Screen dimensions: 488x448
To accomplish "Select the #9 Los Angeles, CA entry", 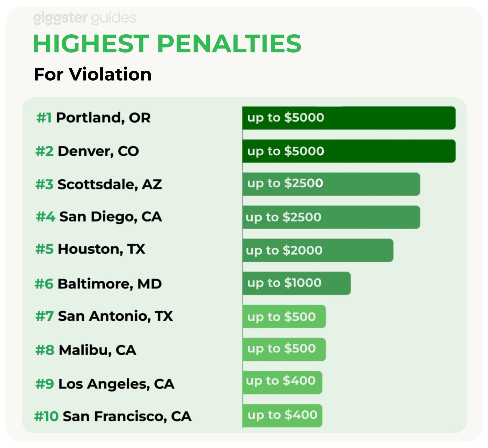I will (105, 384).
